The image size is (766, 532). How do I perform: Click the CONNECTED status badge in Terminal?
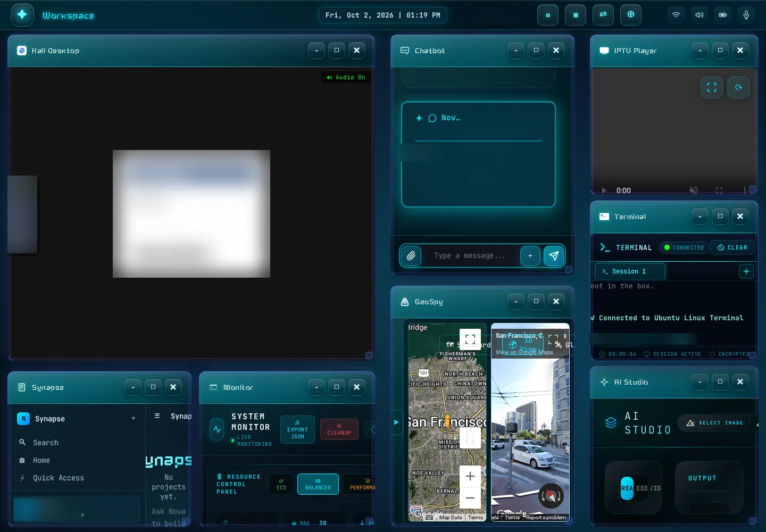tap(684, 247)
